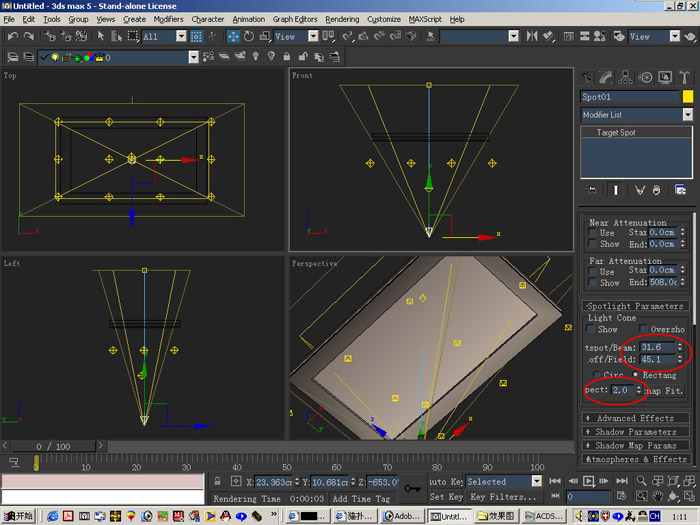Click Configure Modifier Sets icon
The width and height of the screenshot is (700, 525).
click(681, 189)
